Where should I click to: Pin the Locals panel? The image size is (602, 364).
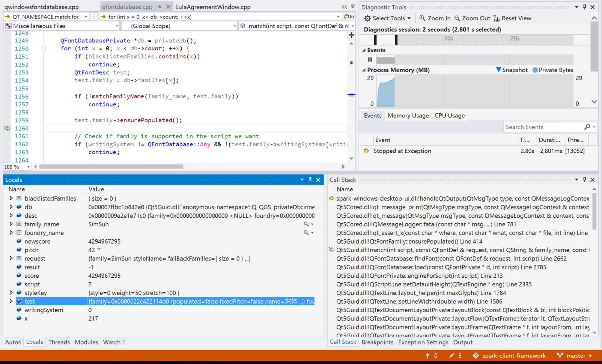(310, 180)
